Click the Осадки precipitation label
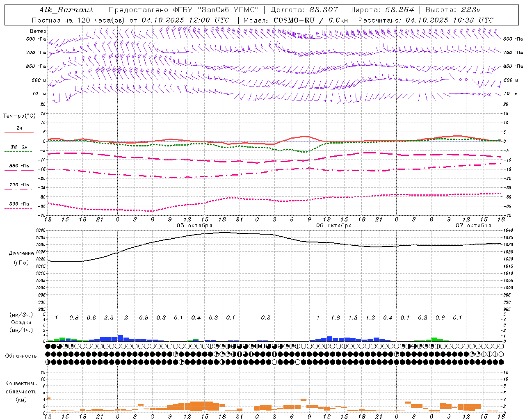This screenshot has height=420, width=525. 21,322
